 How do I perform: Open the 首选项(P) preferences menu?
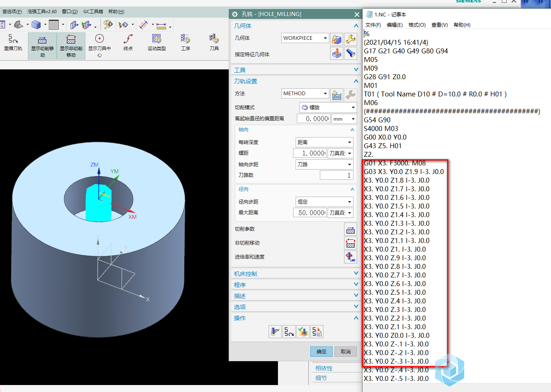tap(12, 11)
